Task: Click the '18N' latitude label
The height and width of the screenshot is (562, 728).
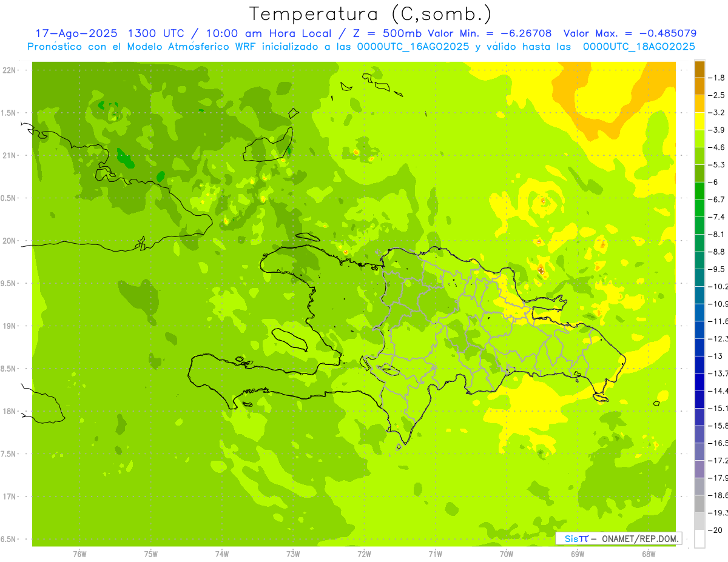Action: [9, 411]
